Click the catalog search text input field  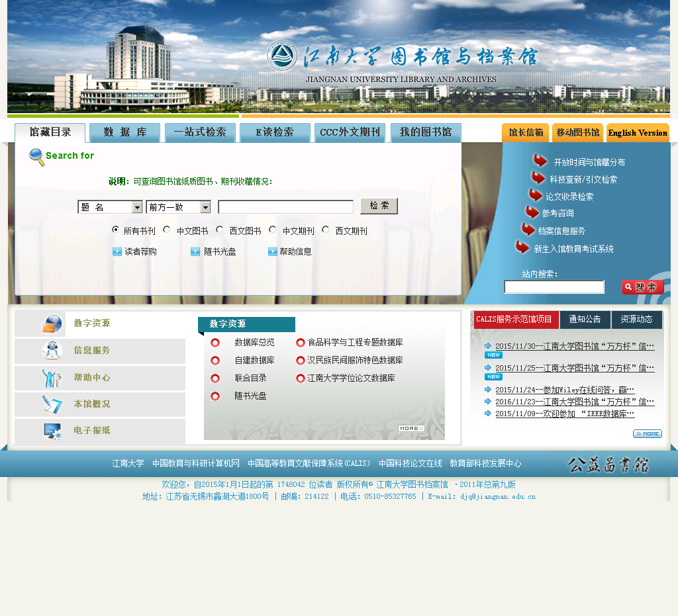point(286,207)
